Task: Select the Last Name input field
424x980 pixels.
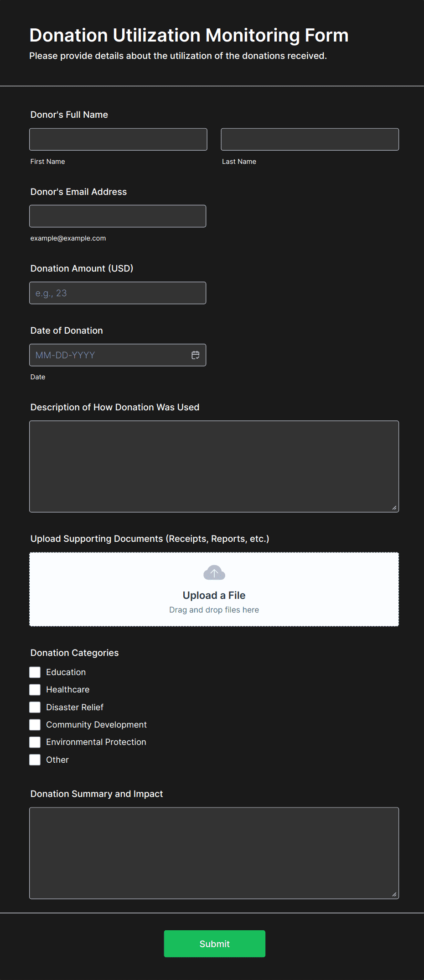Action: pos(309,139)
